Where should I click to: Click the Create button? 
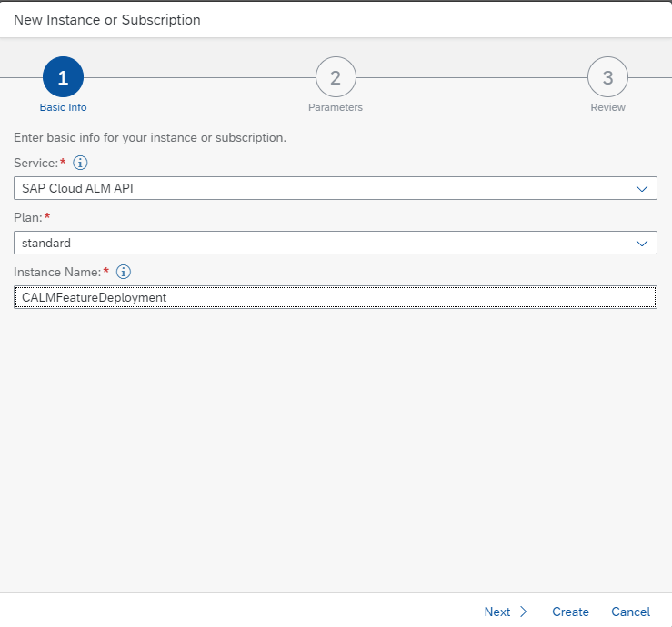click(570, 612)
